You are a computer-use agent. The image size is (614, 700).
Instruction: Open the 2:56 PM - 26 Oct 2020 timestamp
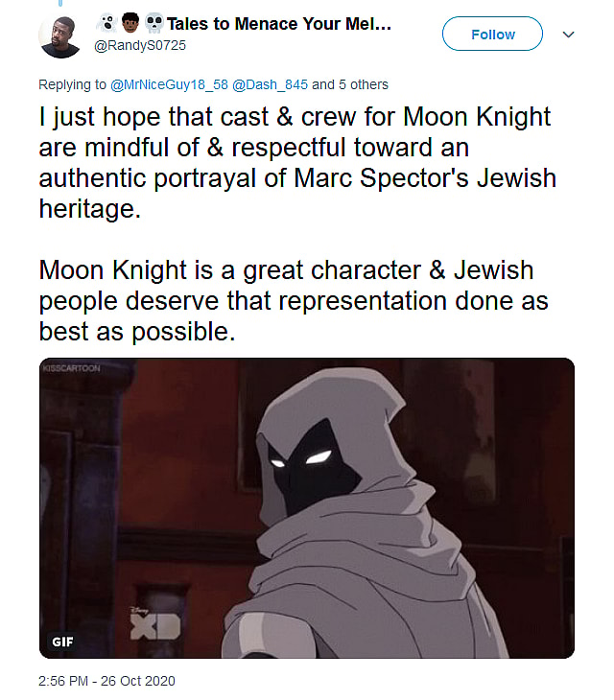pyautogui.click(x=107, y=681)
